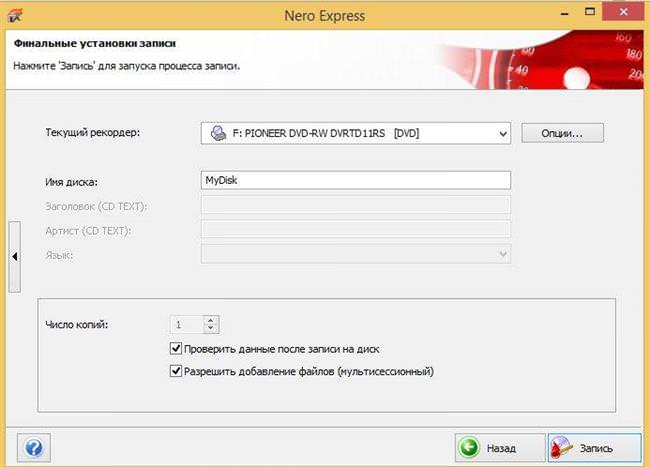The image size is (650, 467).
Task: Click the burning disc icon on Запись
Action: (x=562, y=448)
